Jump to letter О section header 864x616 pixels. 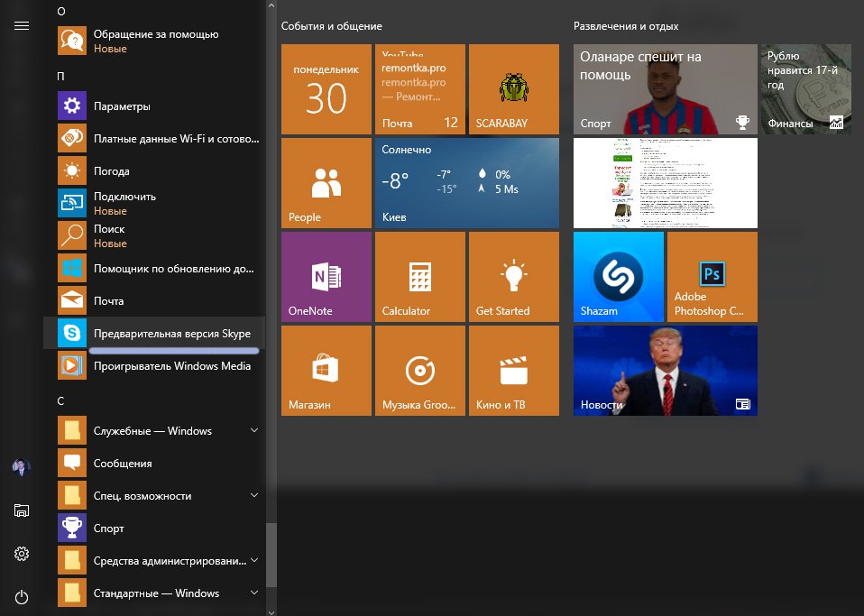point(61,12)
